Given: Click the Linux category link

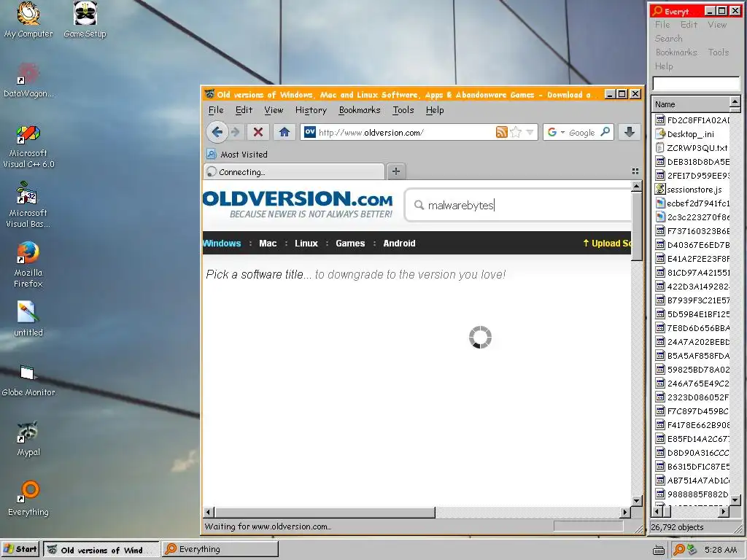Looking at the screenshot, I should click(306, 244).
